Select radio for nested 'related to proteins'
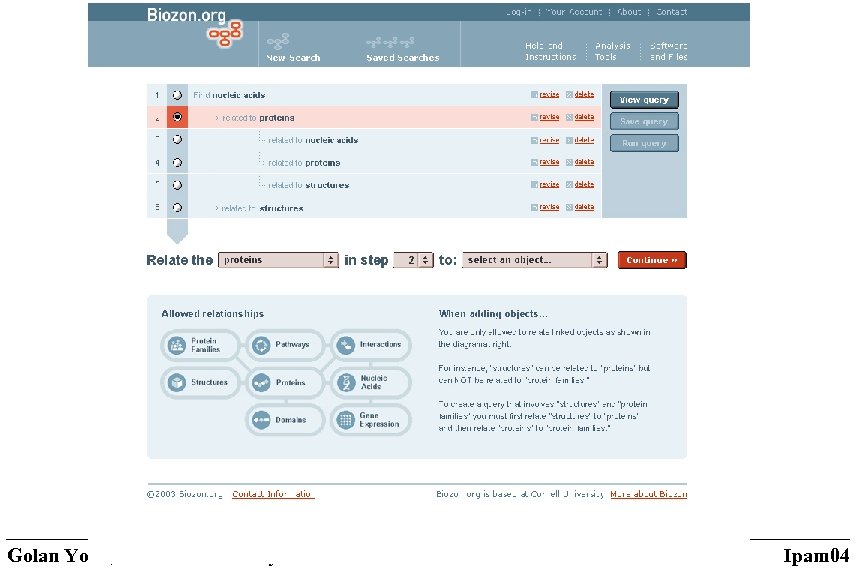This screenshot has width=855, height=570. pos(177,163)
